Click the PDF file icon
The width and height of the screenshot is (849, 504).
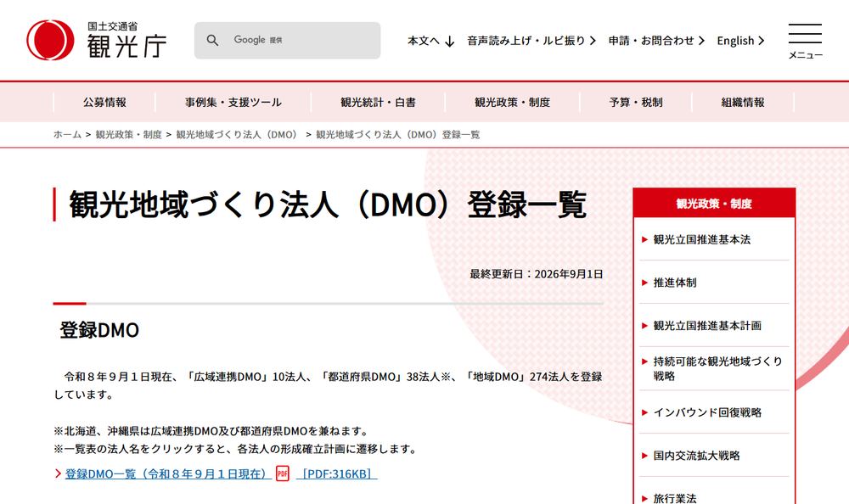click(283, 473)
